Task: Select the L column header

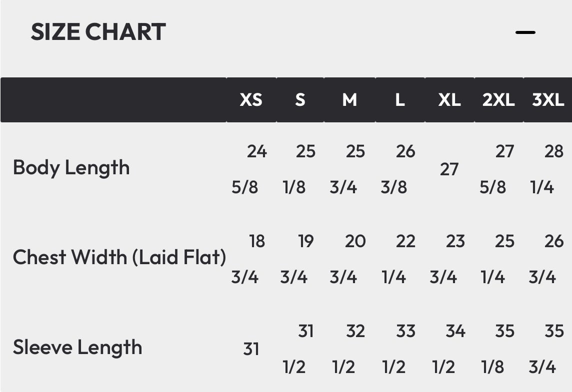Action: point(399,100)
